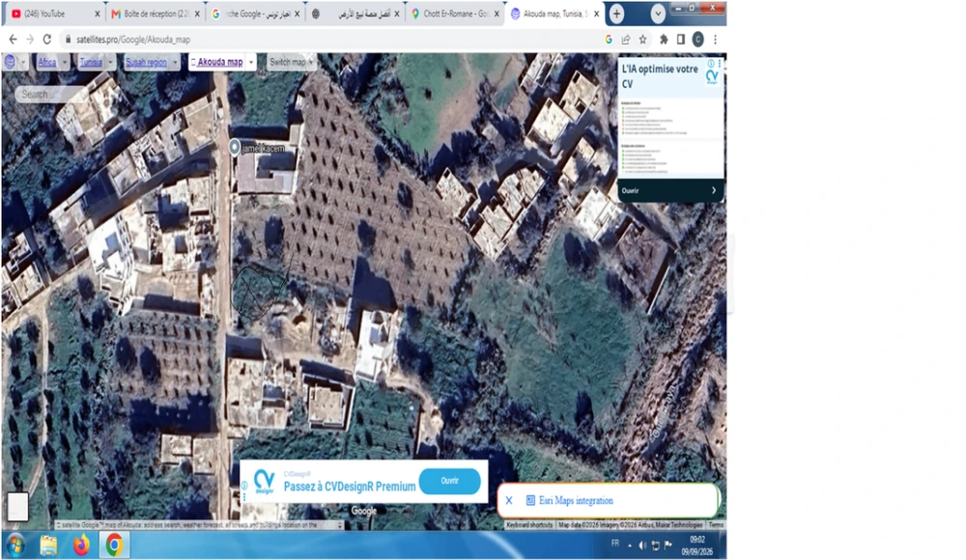Open the Switch map dropdown
The width and height of the screenshot is (966, 560).
pos(291,62)
